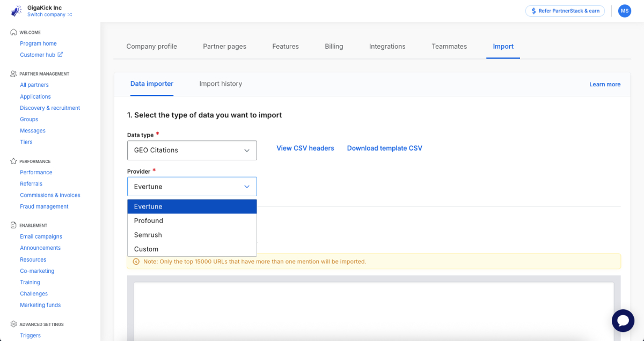Open Discovery & recruitment page
The image size is (644, 341).
click(x=50, y=108)
